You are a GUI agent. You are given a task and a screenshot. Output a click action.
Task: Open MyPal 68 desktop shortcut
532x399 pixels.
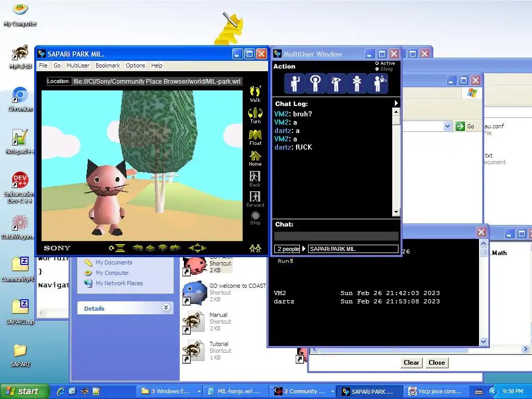(x=20, y=56)
